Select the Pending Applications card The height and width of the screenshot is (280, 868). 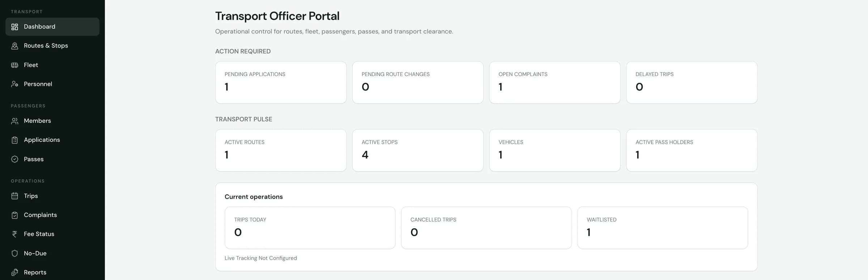[281, 83]
